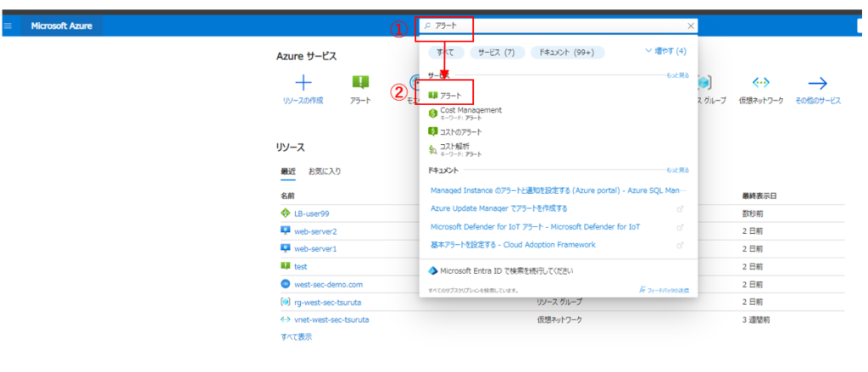Open the LB-user99 load balancer resource
Image resolution: width=868 pixels, height=372 pixels.
pyautogui.click(x=312, y=214)
